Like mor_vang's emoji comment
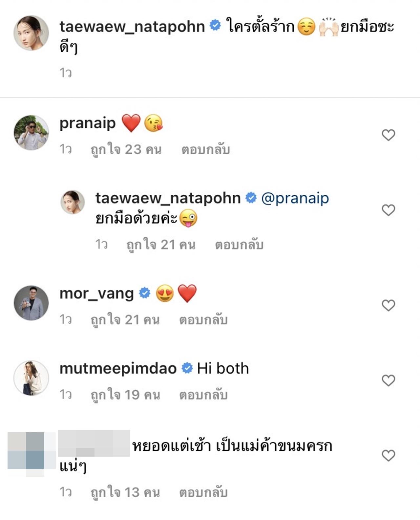 [388, 306]
